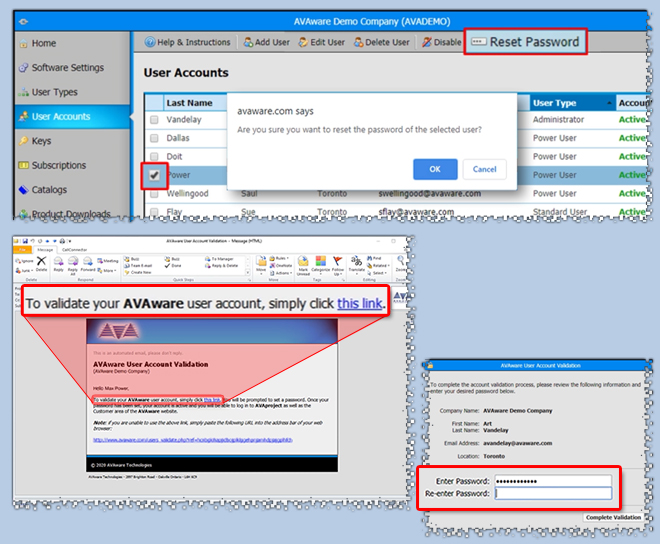Open the Select dropdown in Editing group

pyautogui.click(x=377, y=273)
